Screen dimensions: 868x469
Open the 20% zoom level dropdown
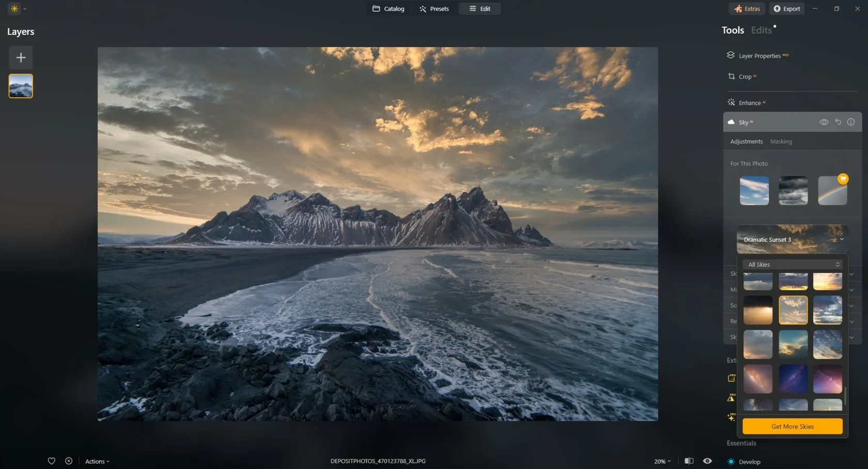pos(662,461)
